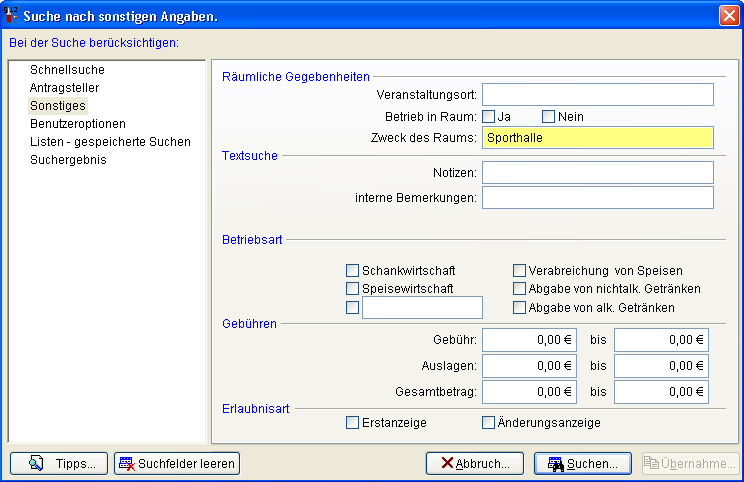The image size is (744, 482).
Task: Click the Veranstaltungsort text field
Action: (597, 95)
